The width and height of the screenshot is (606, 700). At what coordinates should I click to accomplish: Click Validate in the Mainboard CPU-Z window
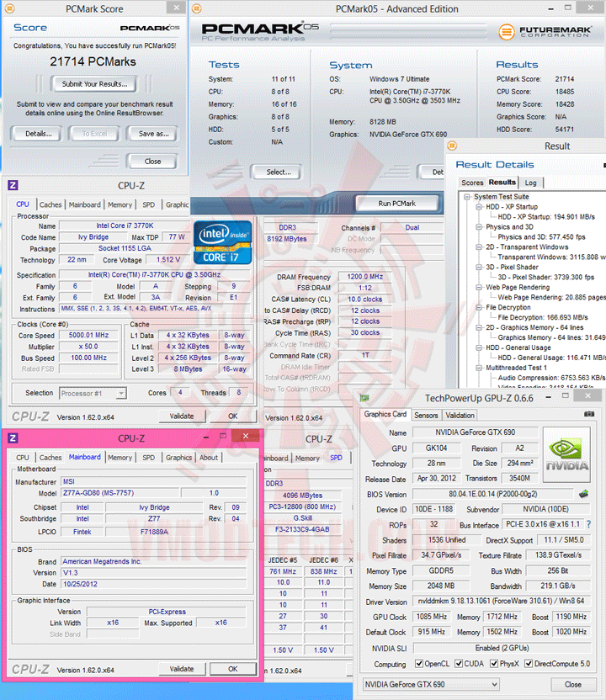coord(182,669)
